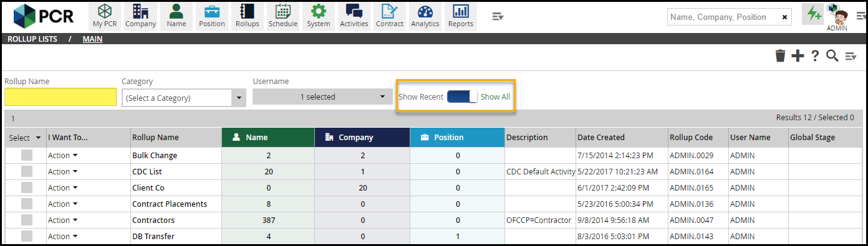Open the Reports chart module

point(461,17)
